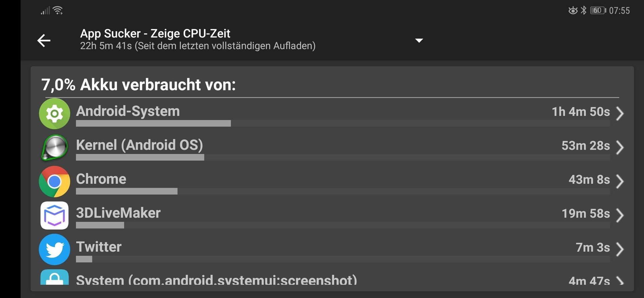Tap the eye comfort status icon

[573, 10]
